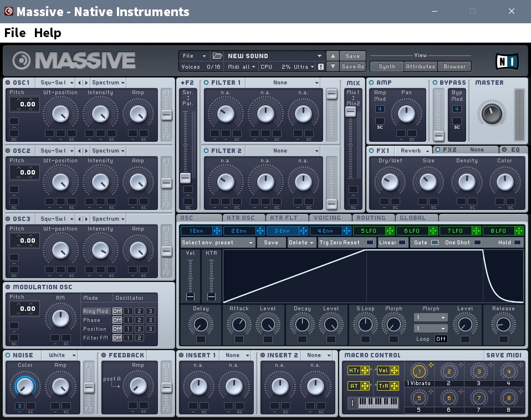Screen dimensions: 531x420
Task: Switch to the VOICING tab
Action: (330, 218)
